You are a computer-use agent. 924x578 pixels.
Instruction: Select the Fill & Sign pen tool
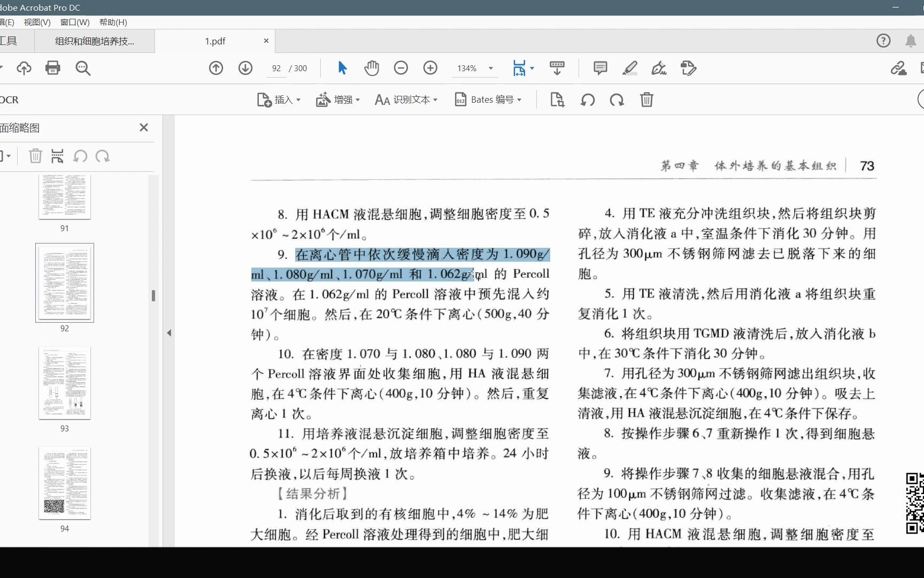click(659, 68)
